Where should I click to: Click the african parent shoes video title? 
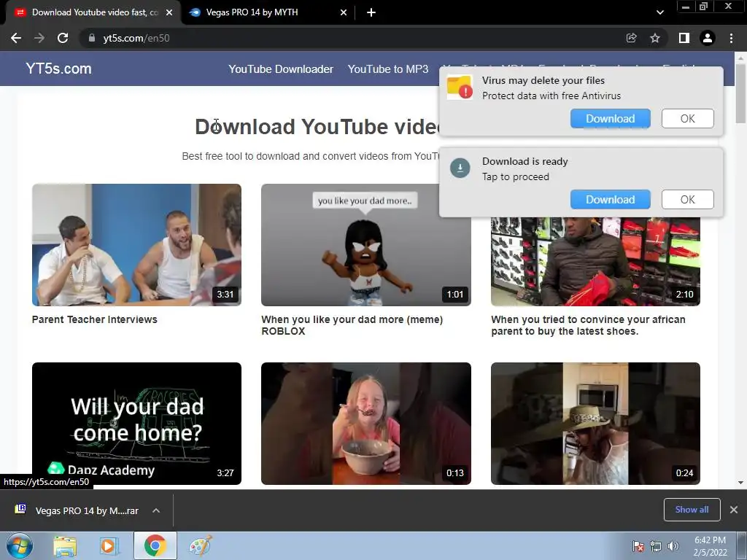[x=589, y=325]
